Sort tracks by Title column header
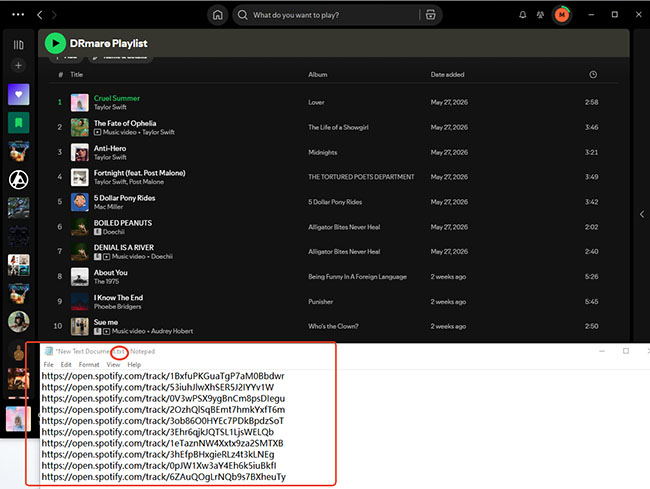This screenshot has width=650, height=489. [x=76, y=75]
